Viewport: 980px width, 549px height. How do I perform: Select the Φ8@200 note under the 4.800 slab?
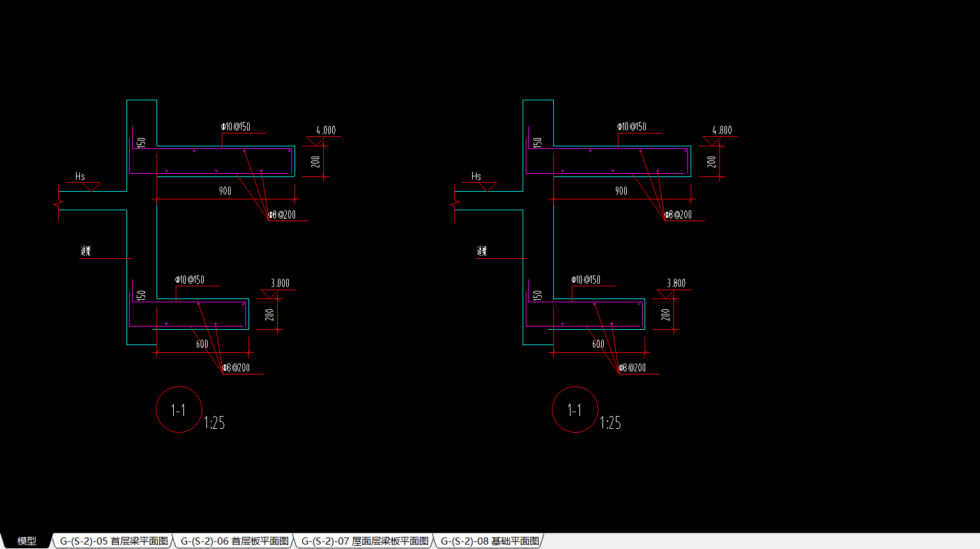point(678,215)
